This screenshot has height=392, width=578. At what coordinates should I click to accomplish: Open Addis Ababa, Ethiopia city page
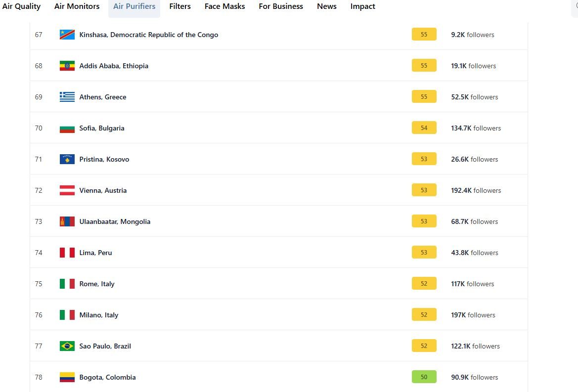point(114,66)
